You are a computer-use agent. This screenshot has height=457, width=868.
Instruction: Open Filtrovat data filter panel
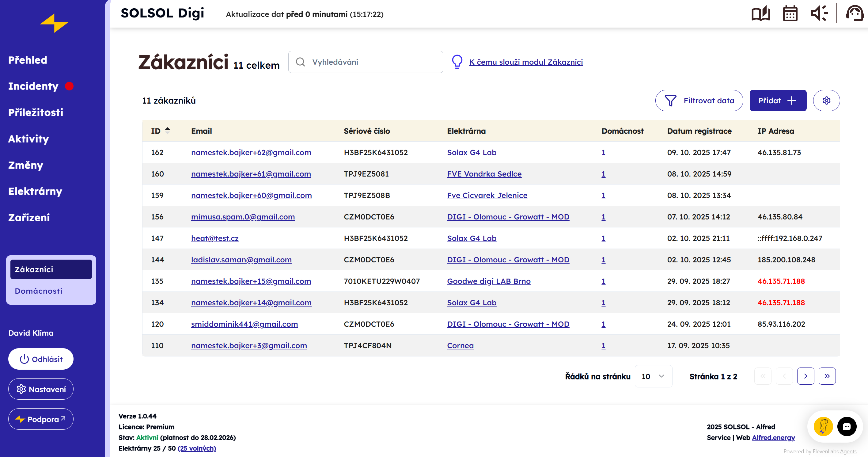coord(699,101)
